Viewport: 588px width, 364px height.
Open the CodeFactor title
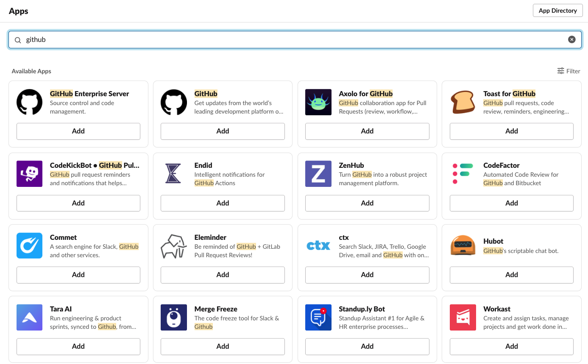[x=502, y=165]
